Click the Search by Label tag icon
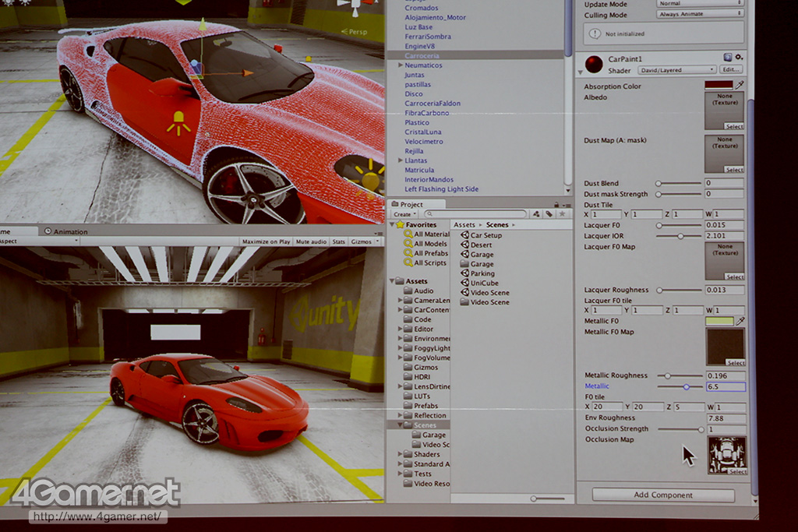 [549, 214]
